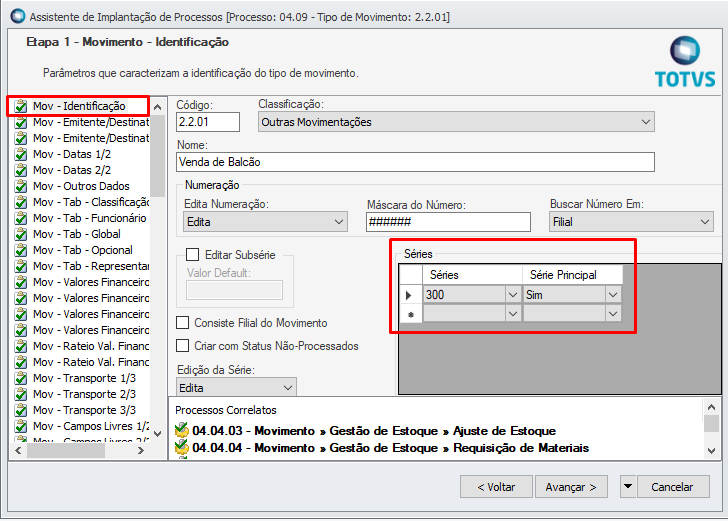Open the empty Série Principal dropdown in new row

(x=613, y=314)
